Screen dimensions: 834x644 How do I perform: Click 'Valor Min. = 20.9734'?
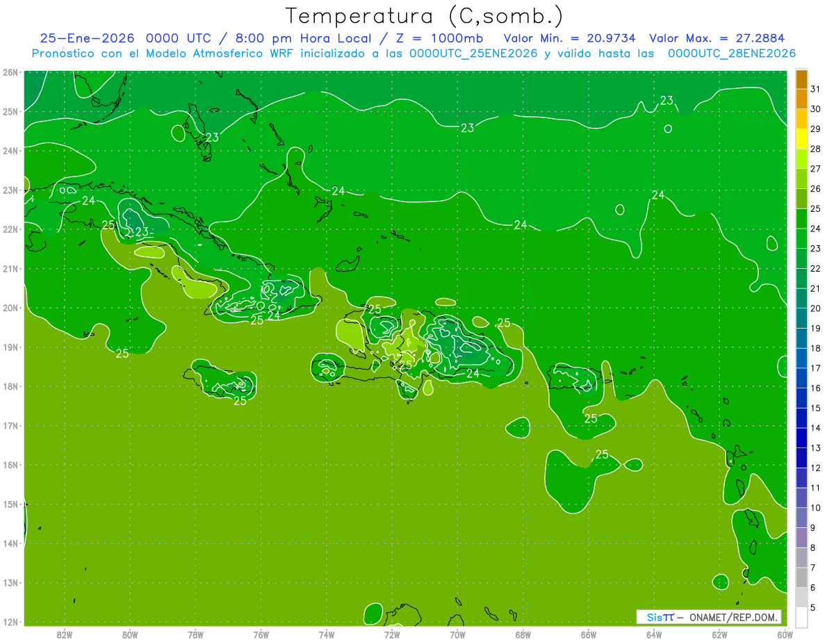point(569,38)
